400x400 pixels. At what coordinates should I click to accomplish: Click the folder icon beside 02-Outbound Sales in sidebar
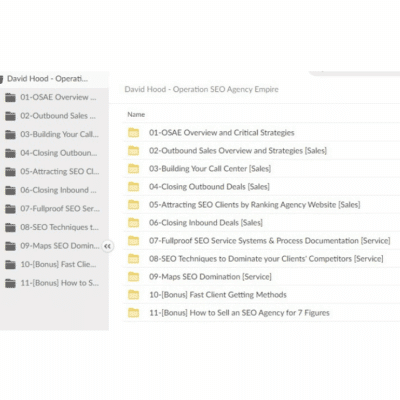click(10, 116)
